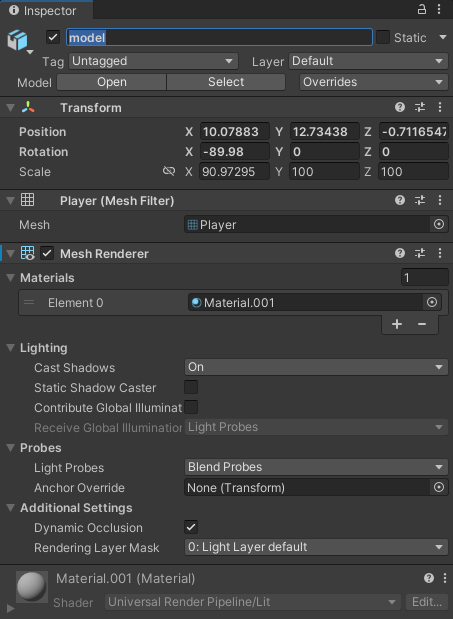The width and height of the screenshot is (453, 619).
Task: Open Mesh Filter more options menu
Action: coord(440,200)
